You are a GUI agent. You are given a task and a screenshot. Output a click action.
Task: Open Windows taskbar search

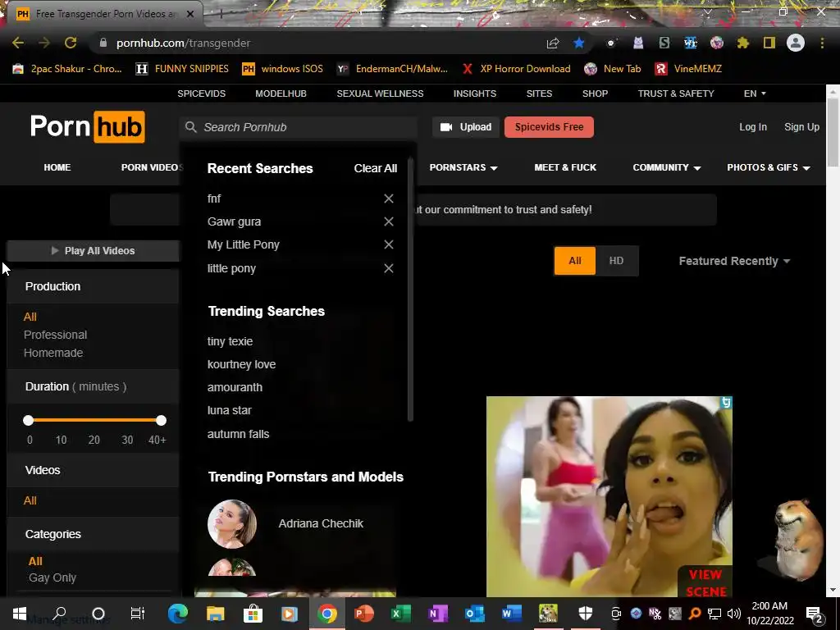tap(59, 614)
